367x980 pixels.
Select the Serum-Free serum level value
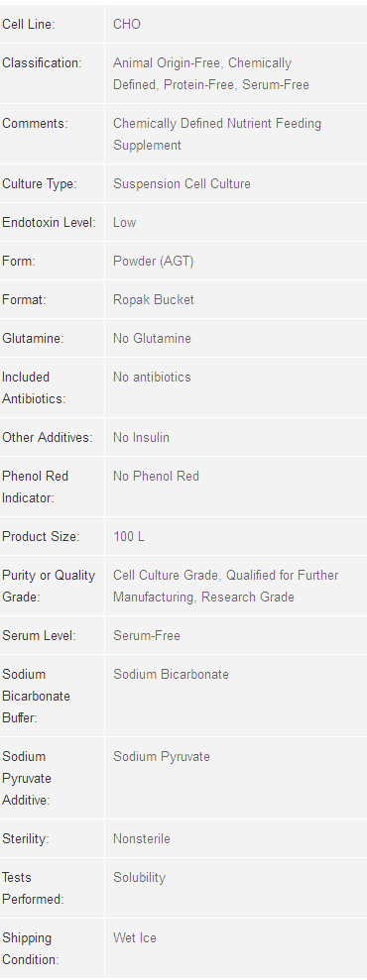coord(146,635)
